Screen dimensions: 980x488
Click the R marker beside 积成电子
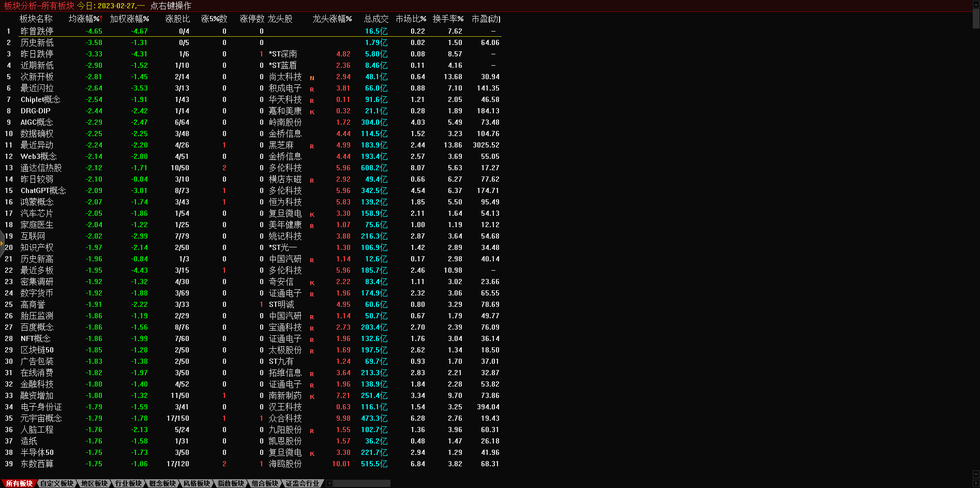[x=312, y=90]
